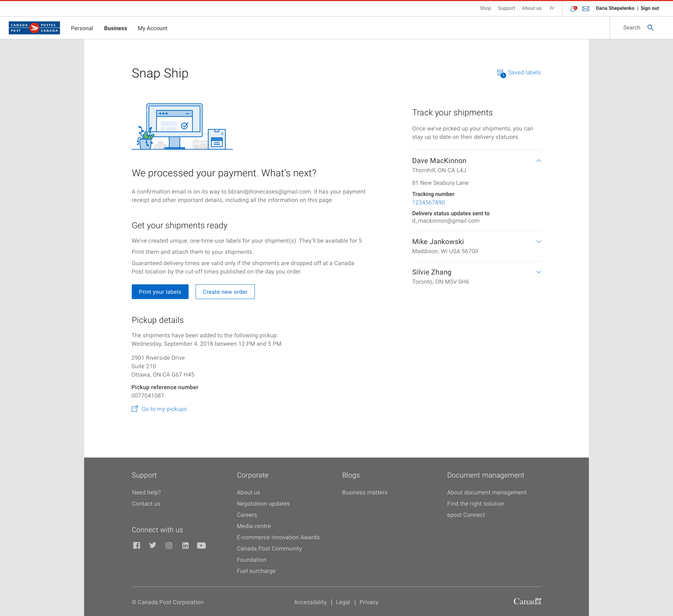The height and width of the screenshot is (616, 673).
Task: Switch language to French
Action: point(552,8)
